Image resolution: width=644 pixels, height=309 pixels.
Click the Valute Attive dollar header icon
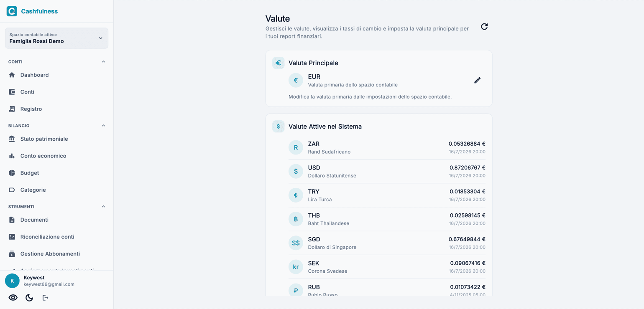tap(278, 127)
